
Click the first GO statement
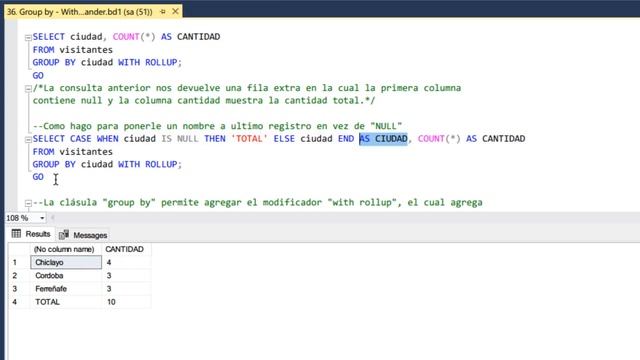(x=38, y=76)
